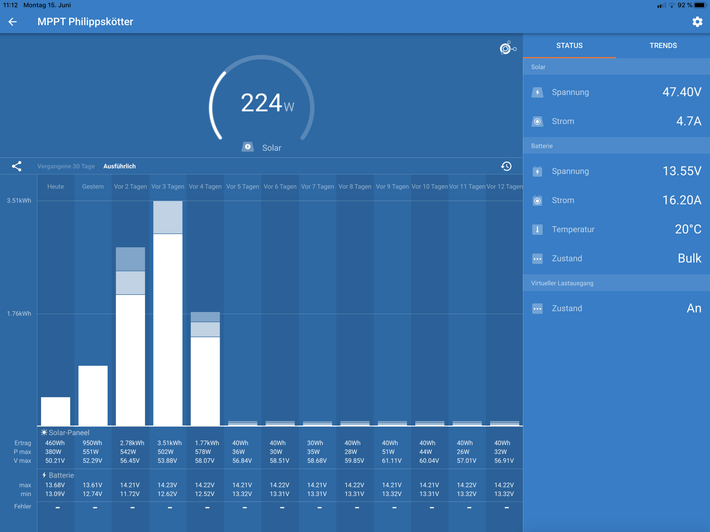
Task: Tap the Vor 10 Tagen column header
Action: point(430,187)
